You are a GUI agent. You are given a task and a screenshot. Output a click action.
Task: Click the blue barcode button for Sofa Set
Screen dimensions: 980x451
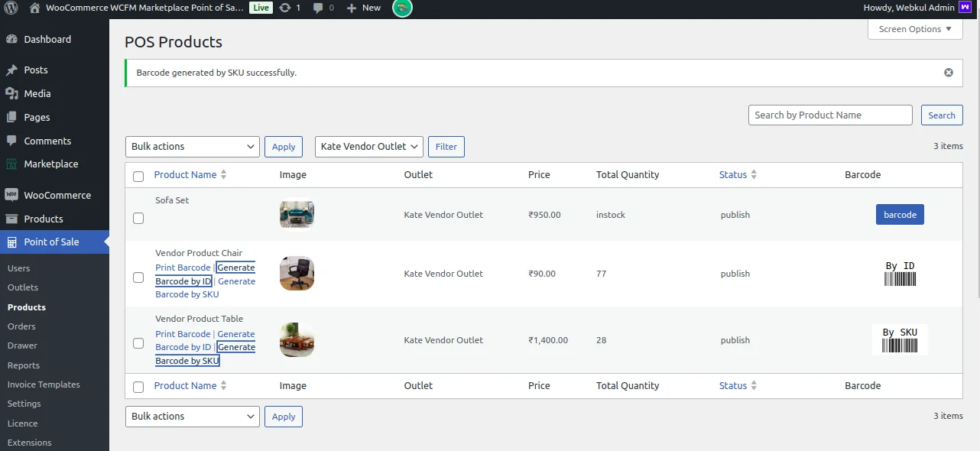click(899, 215)
